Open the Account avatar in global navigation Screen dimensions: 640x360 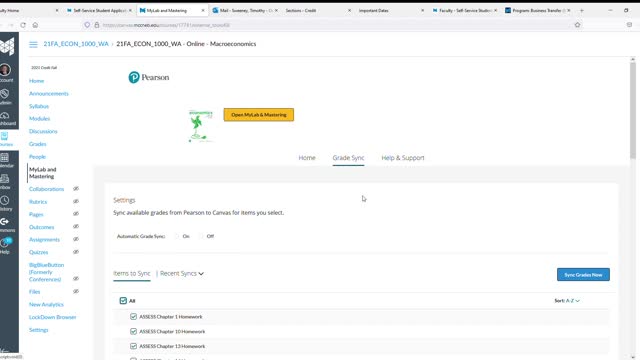[5, 70]
